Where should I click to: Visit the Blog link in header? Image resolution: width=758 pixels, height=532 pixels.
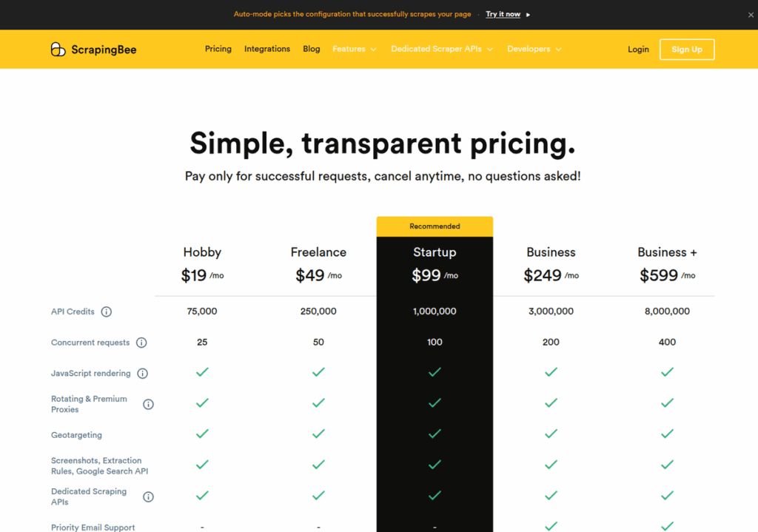click(312, 49)
